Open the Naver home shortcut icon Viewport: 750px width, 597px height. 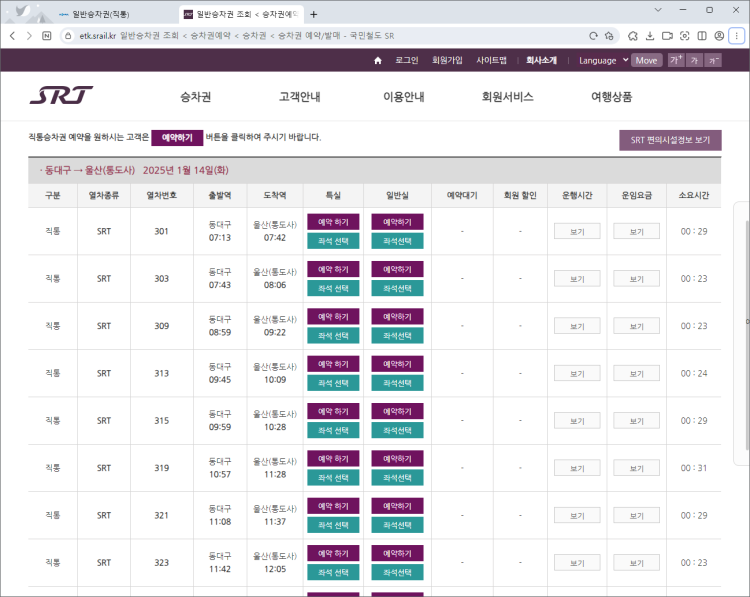pos(47,36)
